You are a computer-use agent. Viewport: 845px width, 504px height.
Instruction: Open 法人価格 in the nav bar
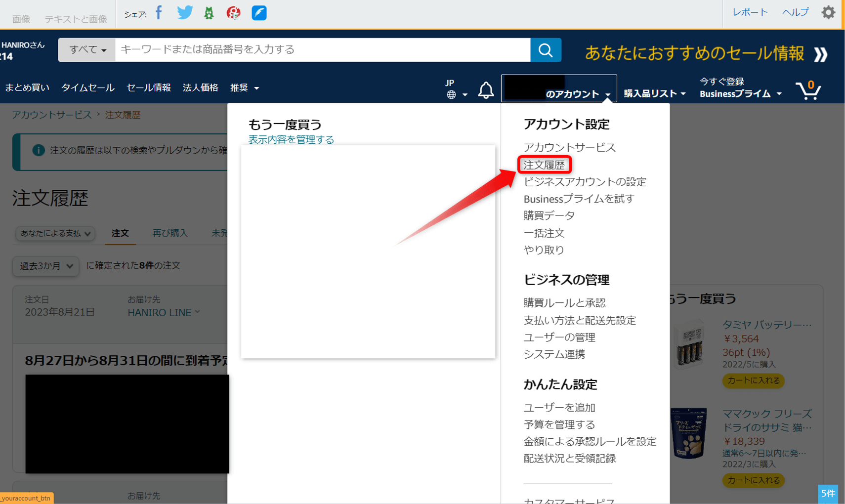[200, 88]
